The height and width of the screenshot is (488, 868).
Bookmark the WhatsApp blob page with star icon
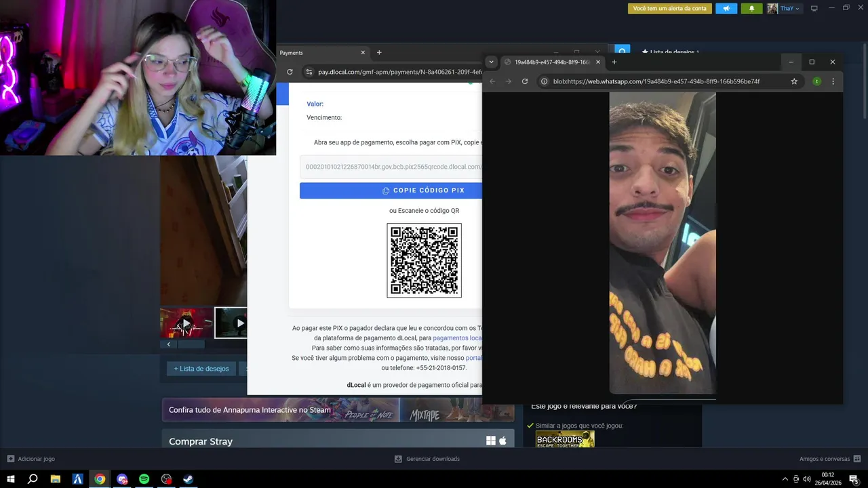coord(794,81)
